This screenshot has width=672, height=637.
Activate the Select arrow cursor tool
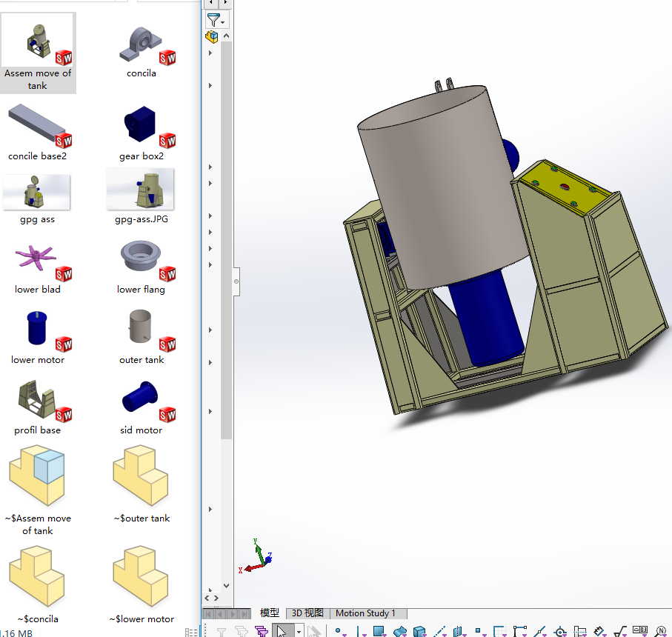282,631
